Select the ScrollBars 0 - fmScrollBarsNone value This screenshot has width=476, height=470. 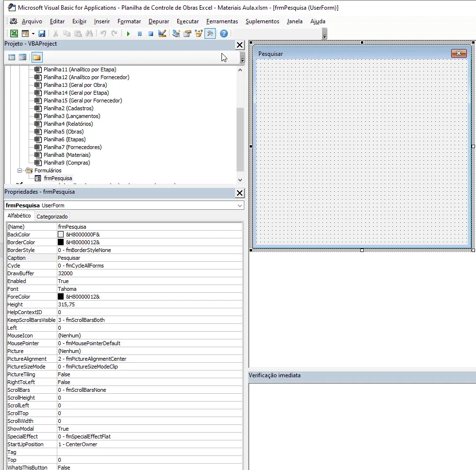coord(150,390)
